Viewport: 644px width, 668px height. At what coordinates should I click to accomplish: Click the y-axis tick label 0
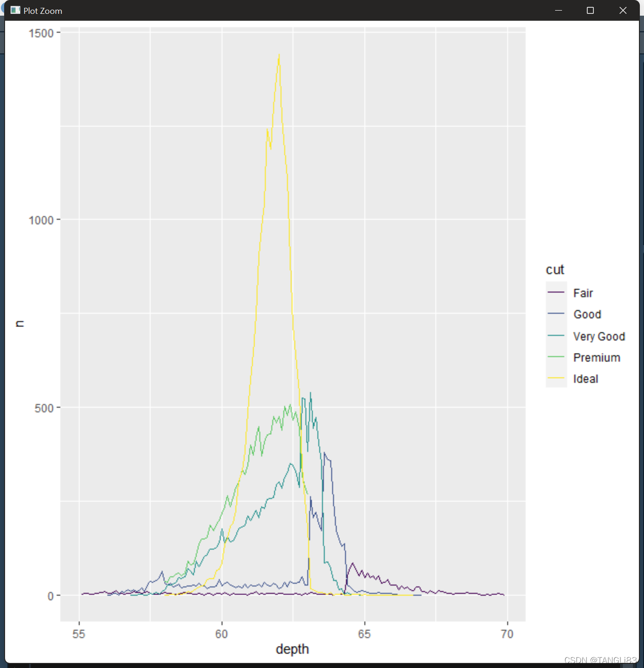click(51, 596)
